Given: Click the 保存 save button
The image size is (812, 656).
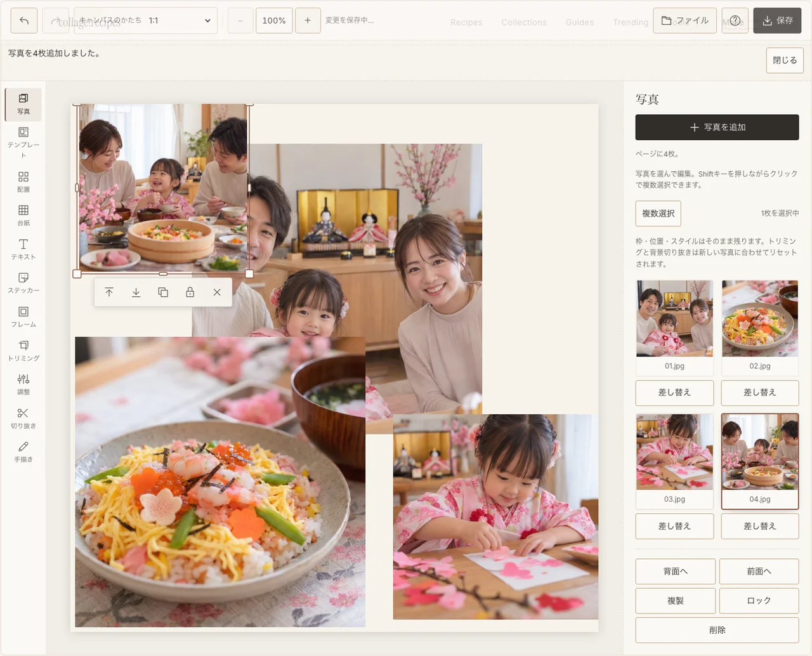Looking at the screenshot, I should (x=777, y=20).
